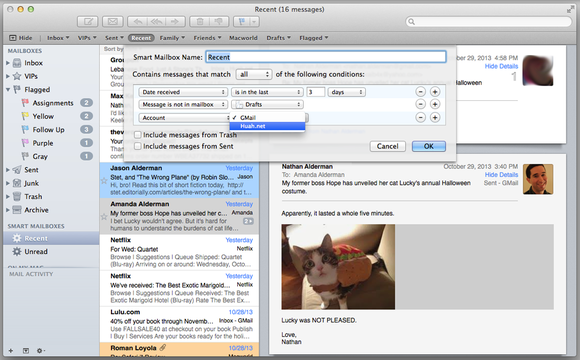Enable Include messages from Trash checkbox
Viewport: 580px width, 360px height.
tap(138, 135)
